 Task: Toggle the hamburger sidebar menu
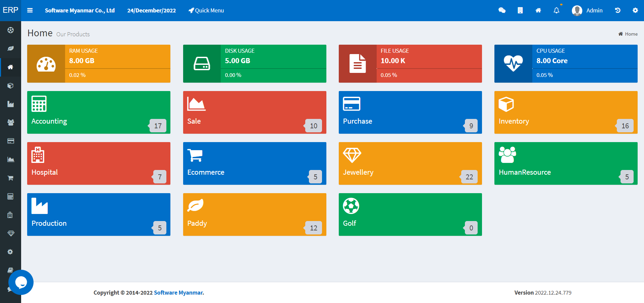tap(30, 10)
